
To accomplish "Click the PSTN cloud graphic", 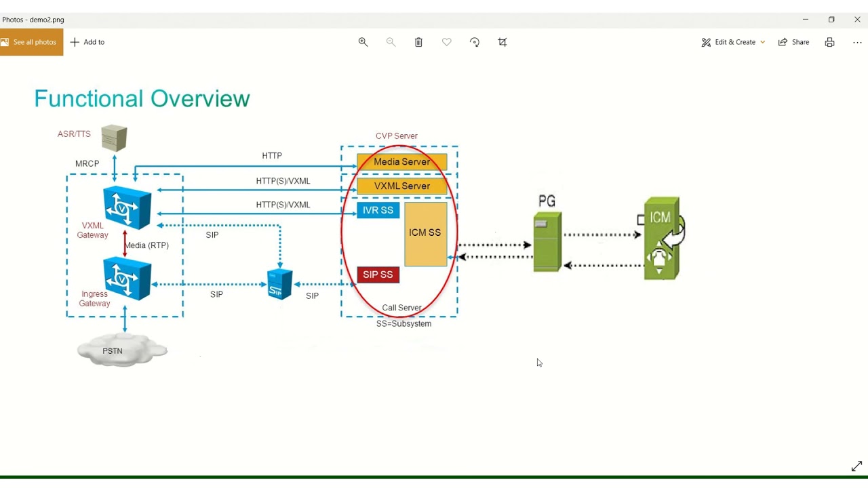I will coord(122,350).
